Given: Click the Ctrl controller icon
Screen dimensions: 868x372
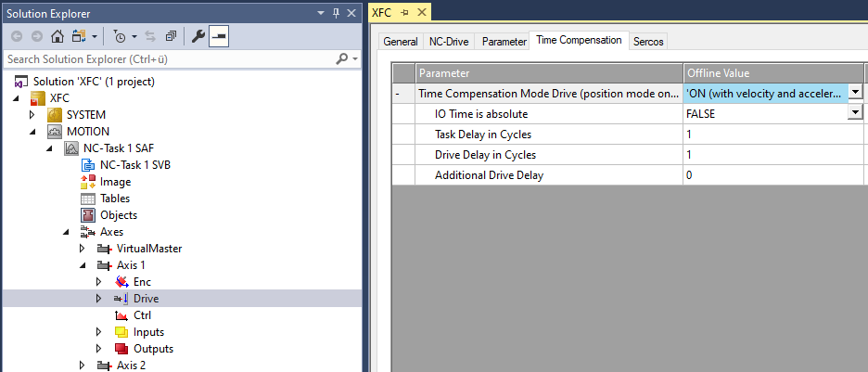Looking at the screenshot, I should [x=121, y=315].
